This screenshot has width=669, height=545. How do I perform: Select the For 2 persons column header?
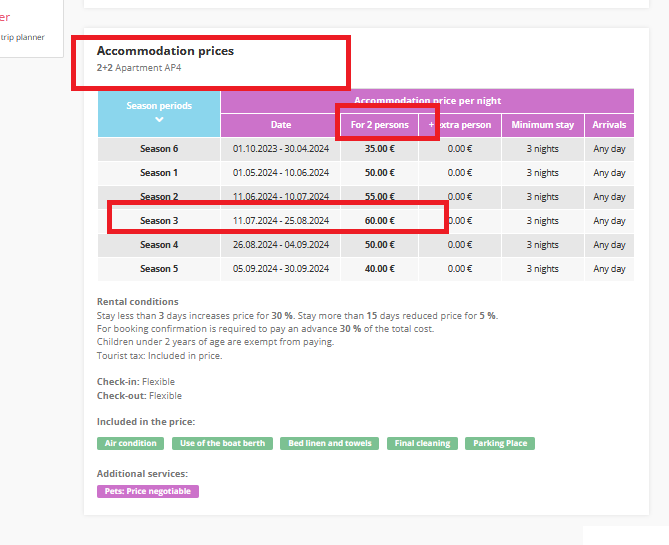click(x=379, y=125)
